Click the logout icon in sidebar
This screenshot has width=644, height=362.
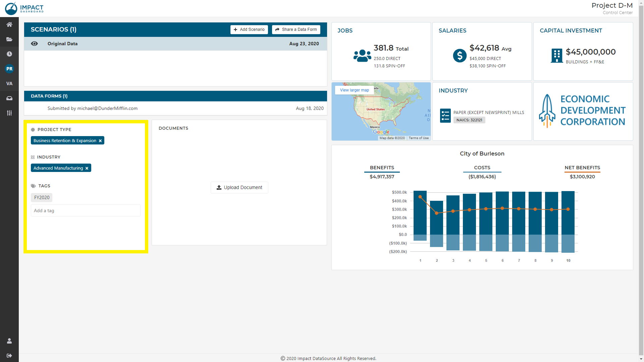(x=9, y=356)
